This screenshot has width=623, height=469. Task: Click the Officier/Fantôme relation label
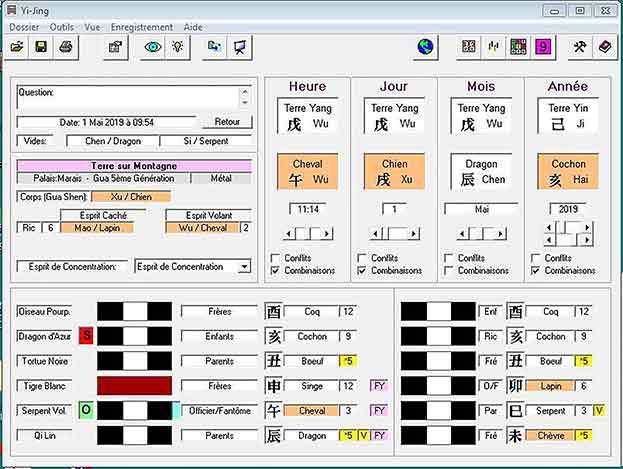(219, 411)
